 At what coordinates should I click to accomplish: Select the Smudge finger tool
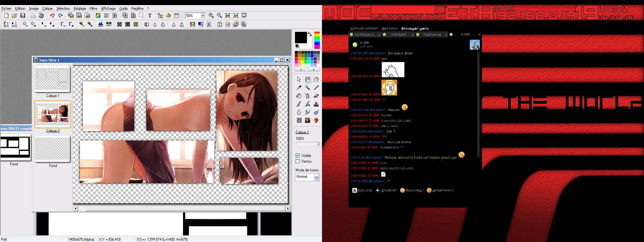308,112
